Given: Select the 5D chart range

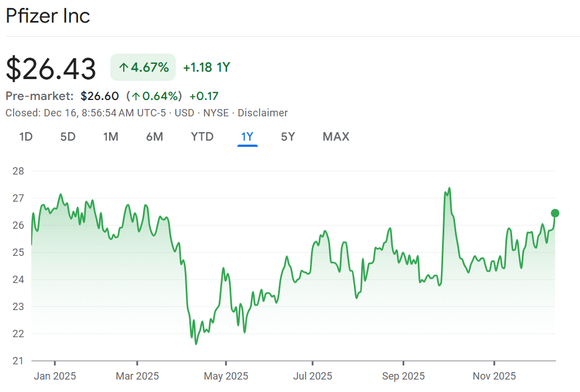Looking at the screenshot, I should tap(68, 137).
